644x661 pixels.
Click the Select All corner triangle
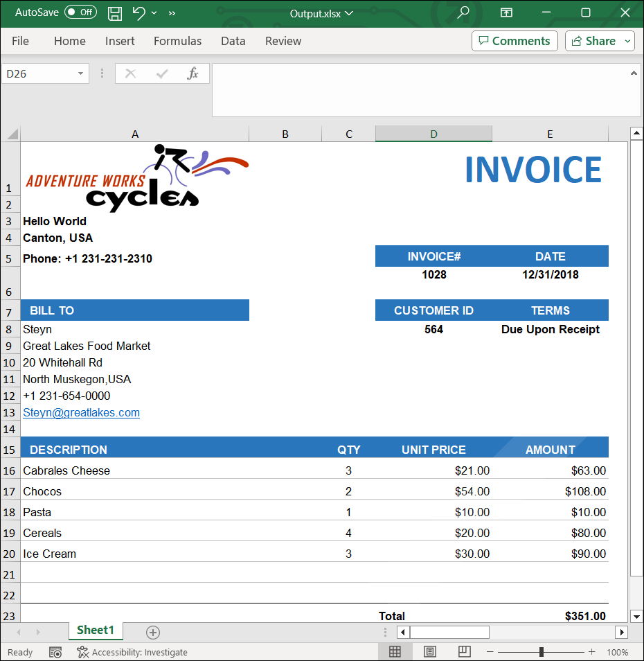[11, 134]
